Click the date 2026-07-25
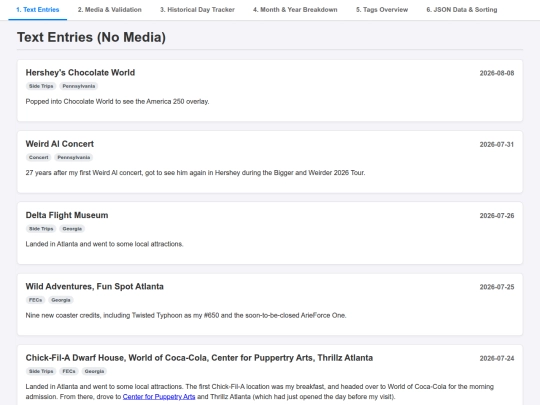This screenshot has height=405, width=540. coord(497,287)
